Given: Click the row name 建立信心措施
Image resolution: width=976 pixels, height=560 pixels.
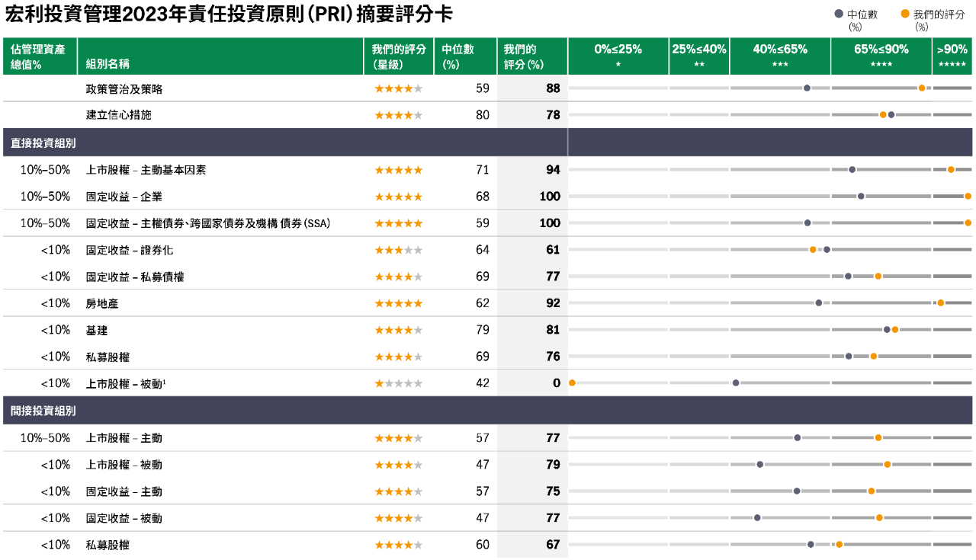Looking at the screenshot, I should point(119,115).
